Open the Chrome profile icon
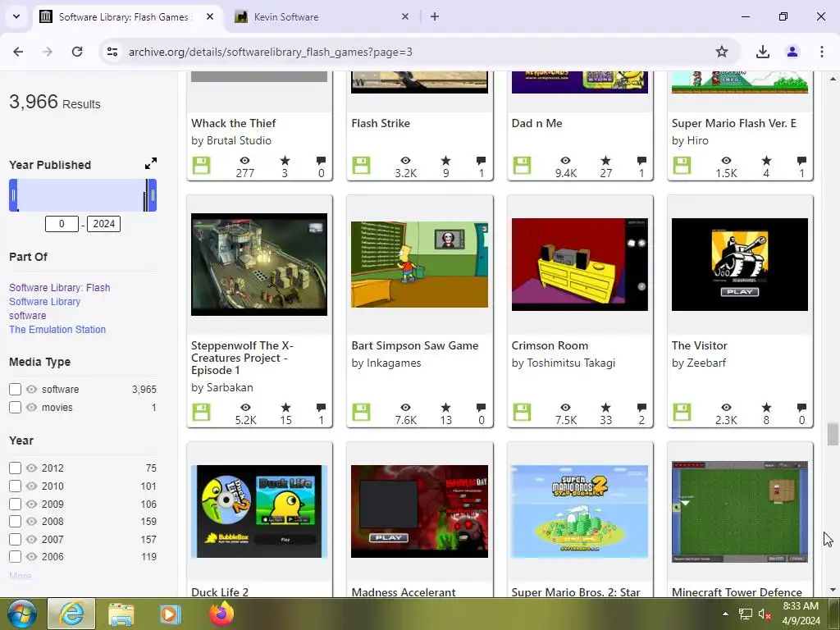Screen dimensions: 840x630 [x=792, y=52]
